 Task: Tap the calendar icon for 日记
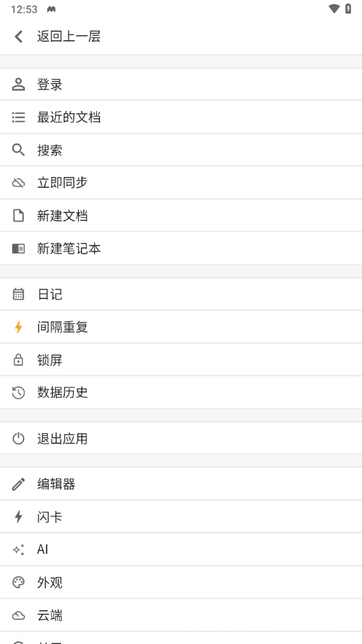coord(18,294)
